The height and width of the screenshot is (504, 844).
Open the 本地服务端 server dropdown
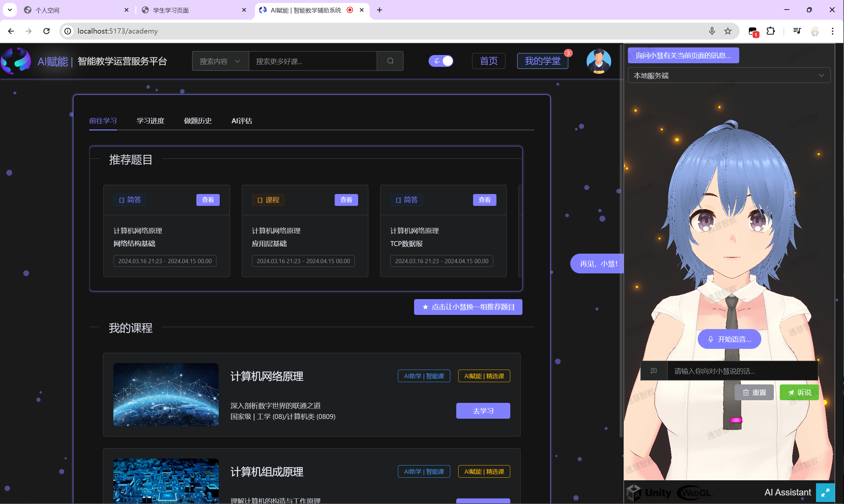click(728, 75)
